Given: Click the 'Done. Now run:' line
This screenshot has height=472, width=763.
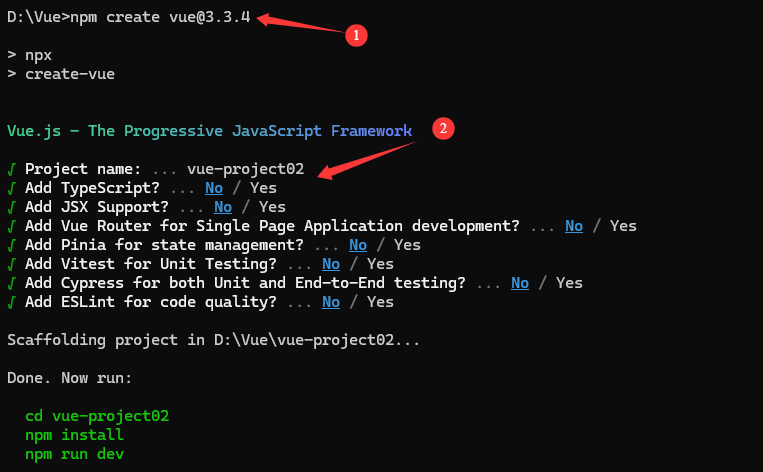Looking at the screenshot, I should (x=70, y=378).
